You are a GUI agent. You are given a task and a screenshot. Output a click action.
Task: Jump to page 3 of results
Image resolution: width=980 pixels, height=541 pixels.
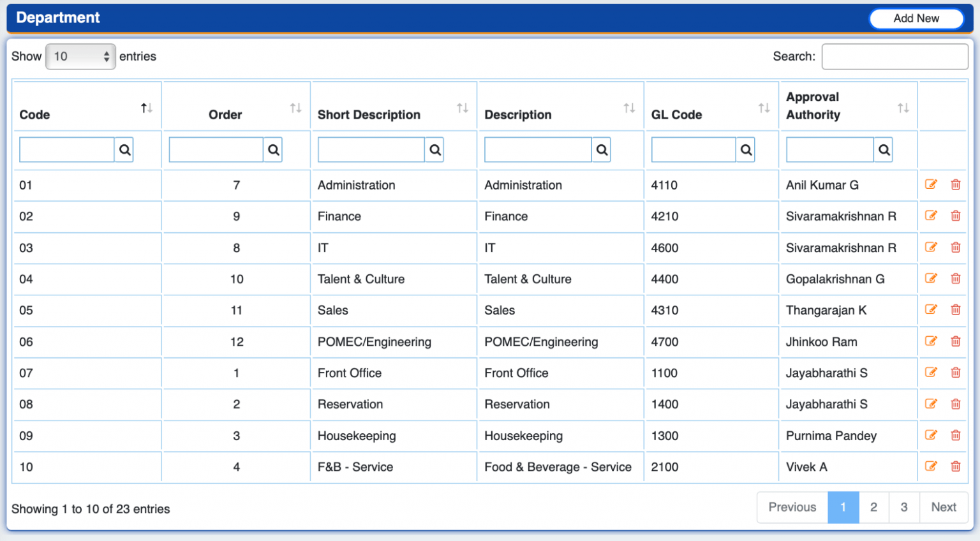[x=904, y=507]
